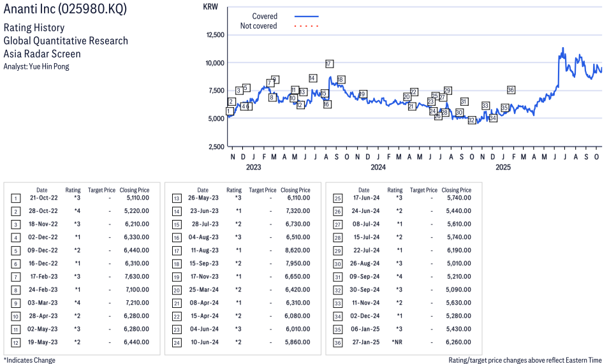Select chart marker 31 on the graph
The width and height of the screenshot is (609, 364).
[x=464, y=102]
